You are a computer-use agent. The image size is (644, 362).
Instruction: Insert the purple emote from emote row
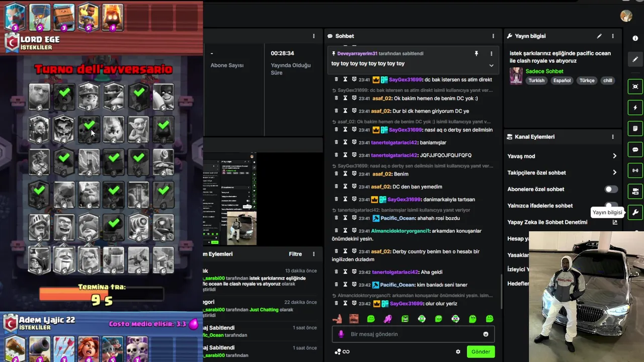[x=388, y=319]
